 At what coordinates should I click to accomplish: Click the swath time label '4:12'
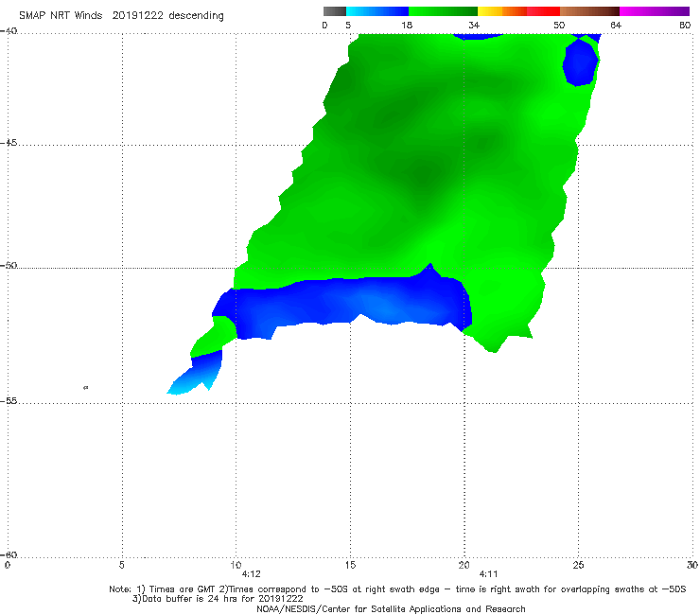pyautogui.click(x=252, y=574)
